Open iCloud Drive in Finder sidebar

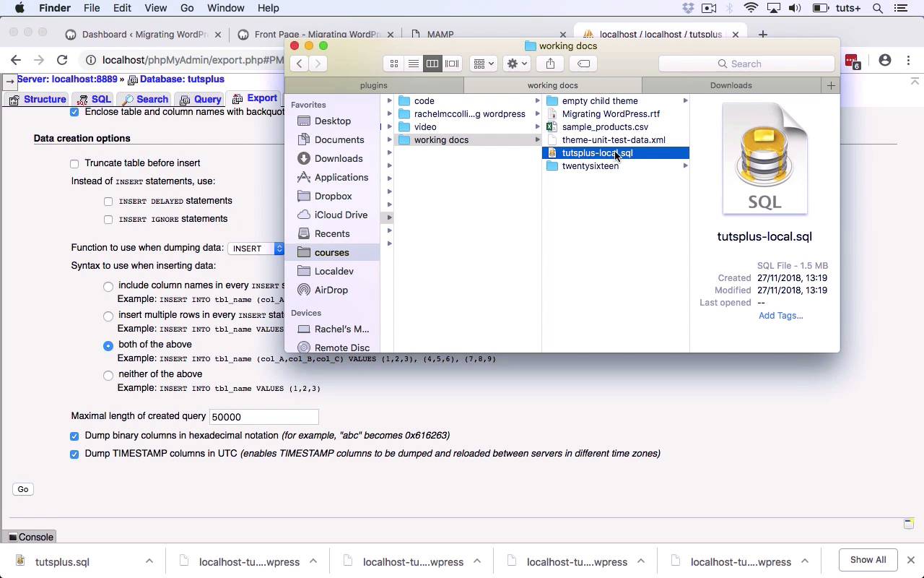tap(341, 215)
